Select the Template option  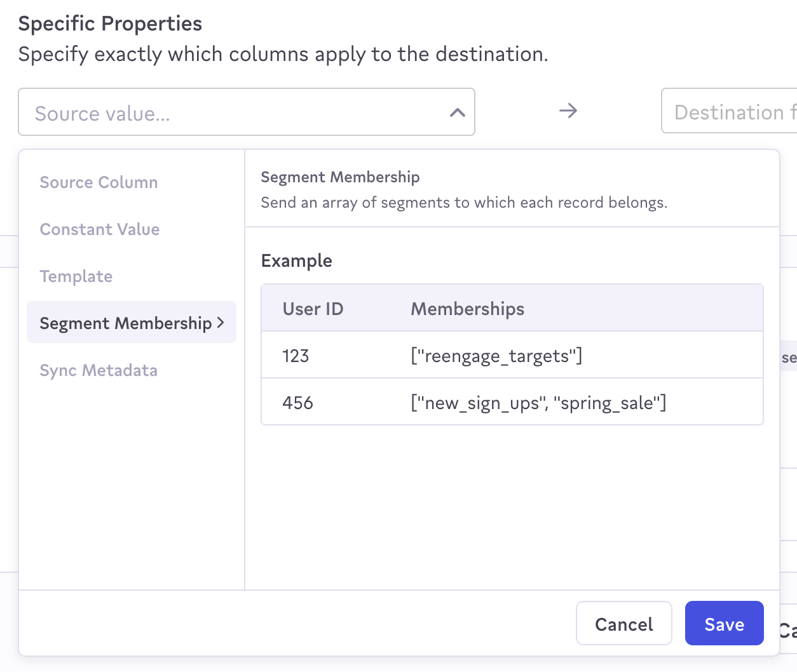tap(76, 276)
